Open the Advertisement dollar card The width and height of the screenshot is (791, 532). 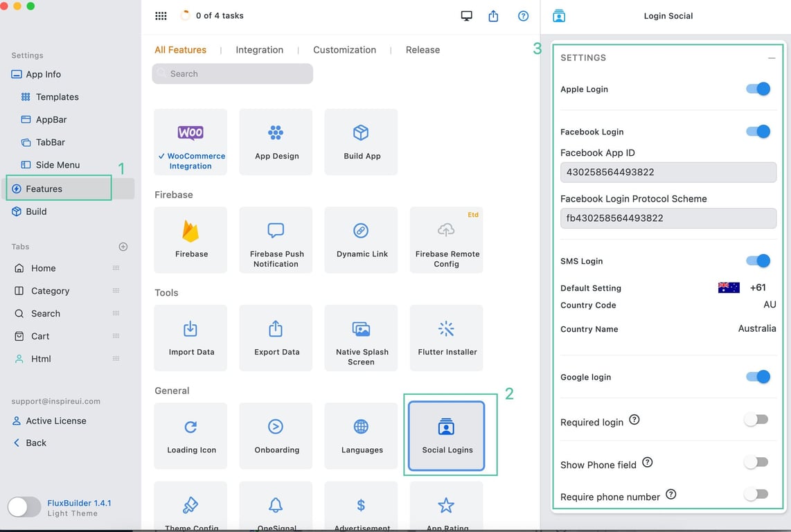click(x=361, y=506)
